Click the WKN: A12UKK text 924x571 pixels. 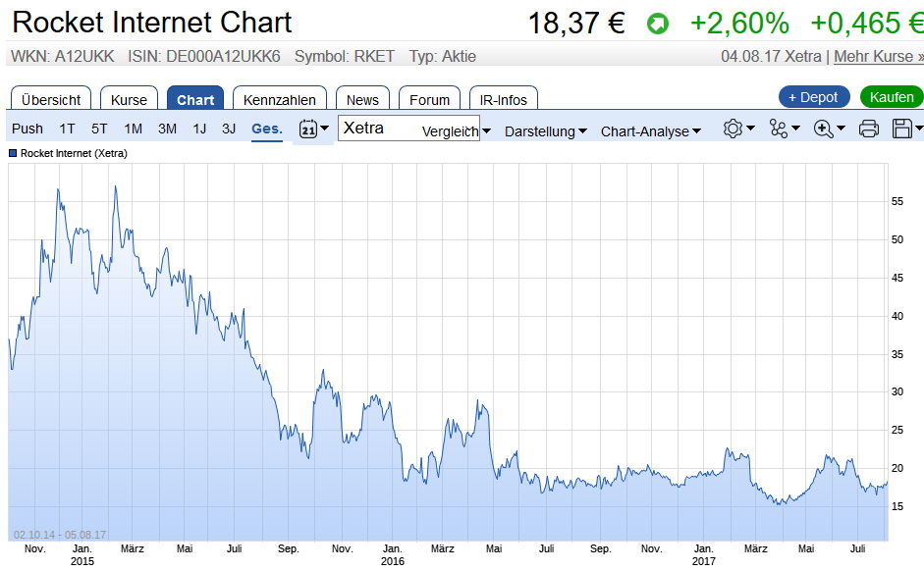(x=63, y=57)
